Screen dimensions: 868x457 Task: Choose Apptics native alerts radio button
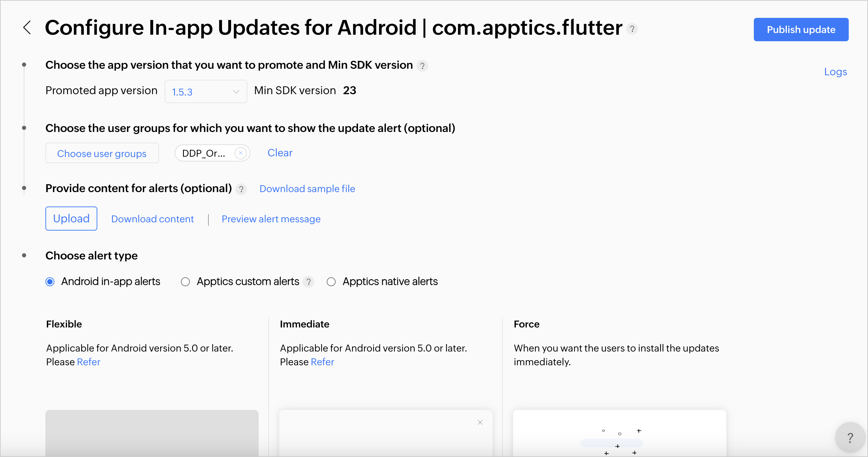pyautogui.click(x=331, y=282)
